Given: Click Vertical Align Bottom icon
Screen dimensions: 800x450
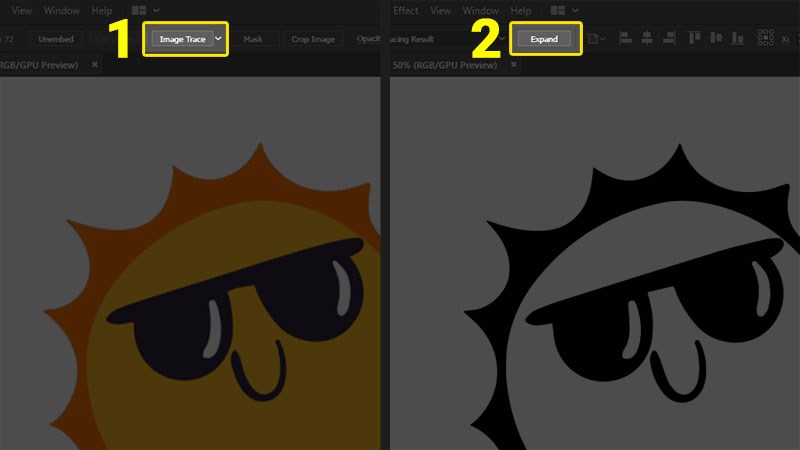Looking at the screenshot, I should click(737, 38).
